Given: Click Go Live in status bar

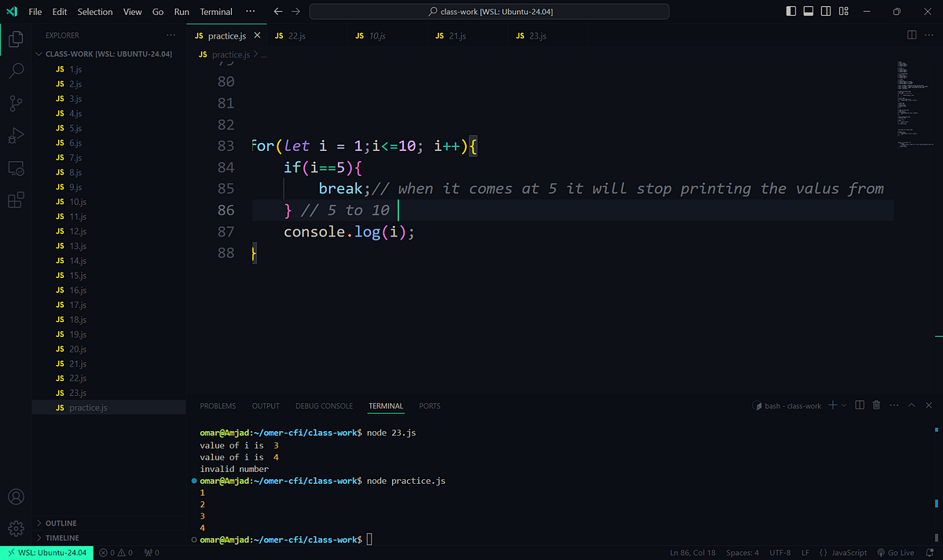Looking at the screenshot, I should click(896, 553).
